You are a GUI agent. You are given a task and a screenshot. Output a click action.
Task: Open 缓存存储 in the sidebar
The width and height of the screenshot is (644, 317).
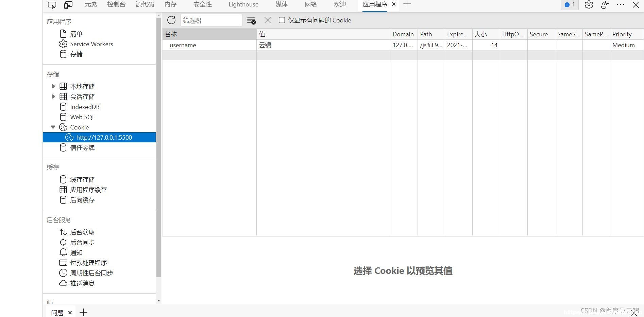pos(82,179)
